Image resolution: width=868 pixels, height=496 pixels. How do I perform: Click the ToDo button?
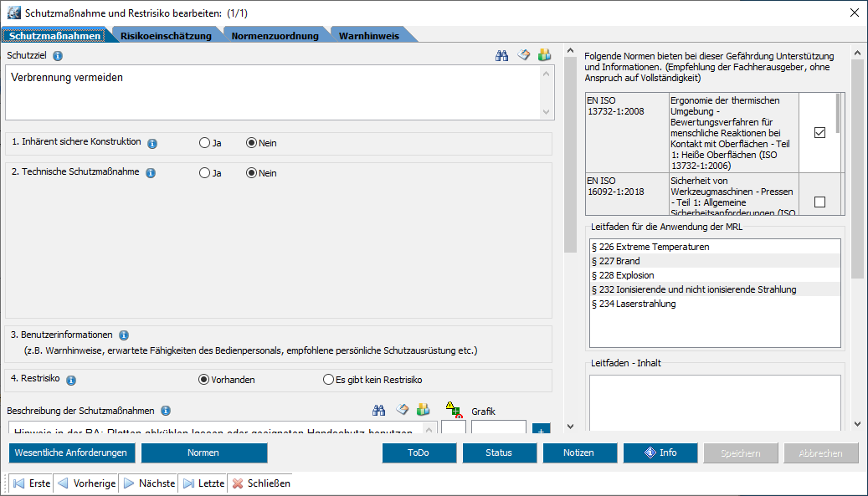point(419,453)
